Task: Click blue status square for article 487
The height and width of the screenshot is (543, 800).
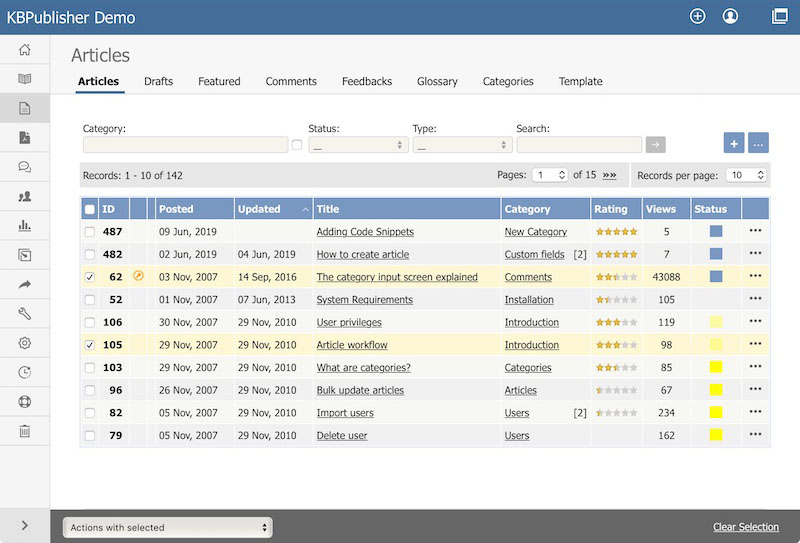Action: pos(716,231)
